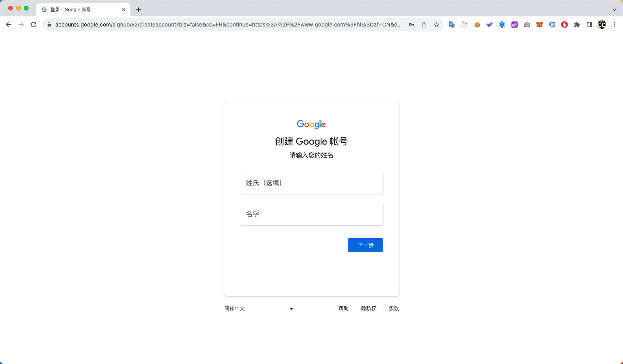Click the red AdBlock stop-hand icon

(x=564, y=25)
